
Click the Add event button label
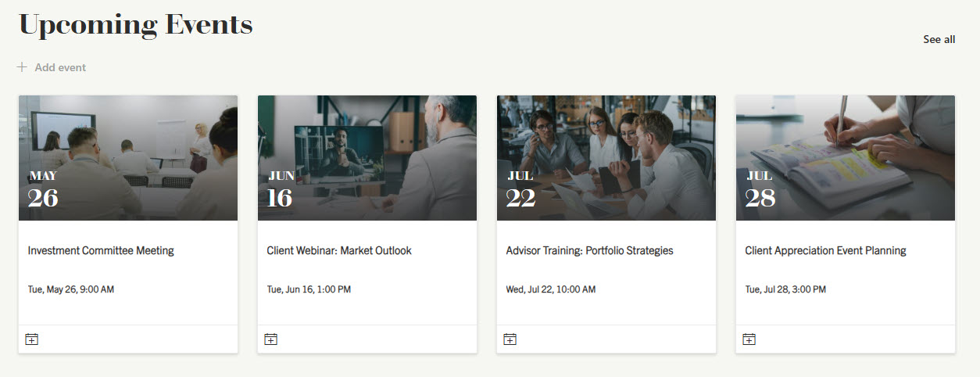pos(60,67)
